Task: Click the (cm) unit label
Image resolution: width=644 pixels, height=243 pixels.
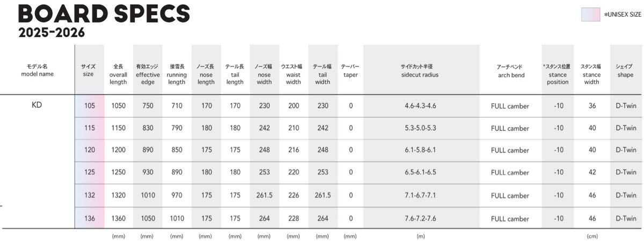Action: click(592, 236)
